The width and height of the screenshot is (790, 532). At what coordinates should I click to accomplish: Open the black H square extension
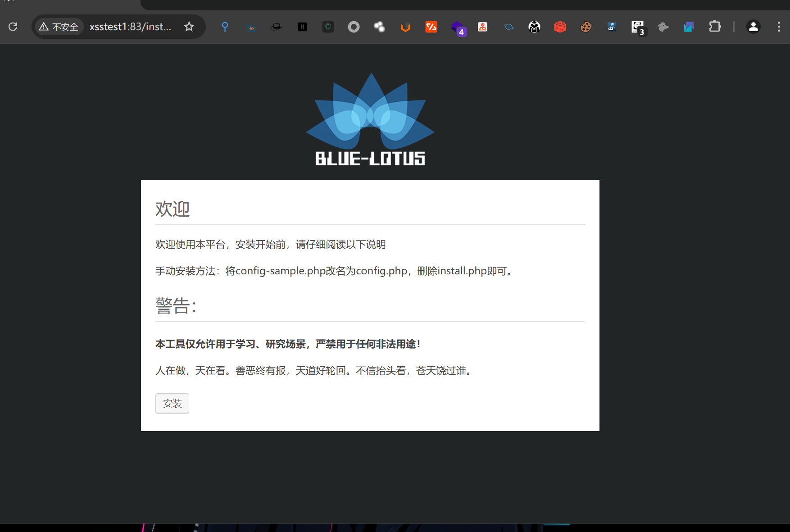(x=303, y=27)
